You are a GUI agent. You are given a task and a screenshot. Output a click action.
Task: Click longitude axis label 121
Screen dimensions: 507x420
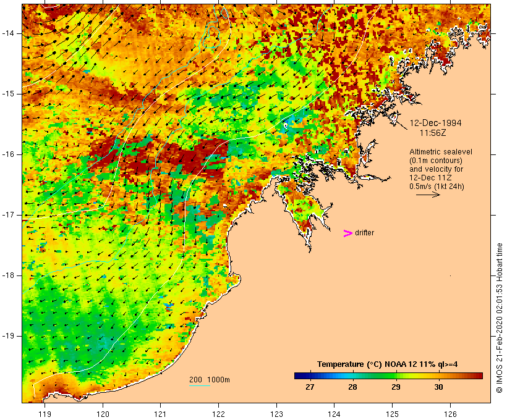160,414
